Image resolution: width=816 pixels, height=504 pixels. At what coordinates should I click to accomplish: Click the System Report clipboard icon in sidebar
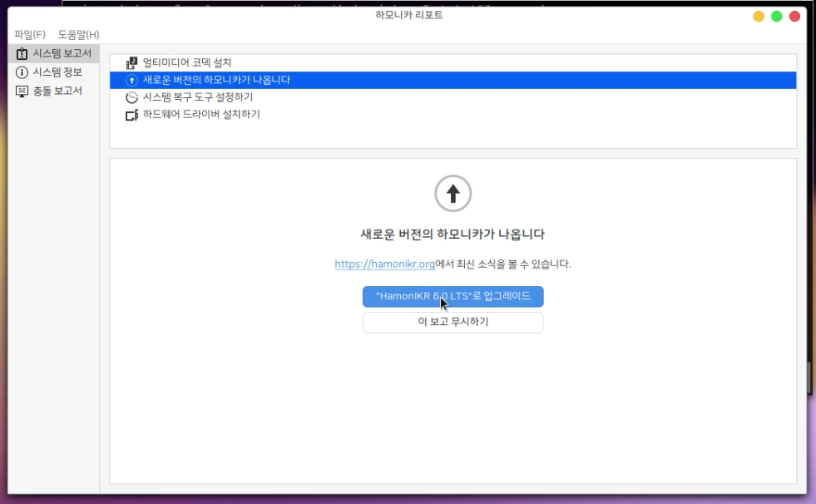(22, 54)
